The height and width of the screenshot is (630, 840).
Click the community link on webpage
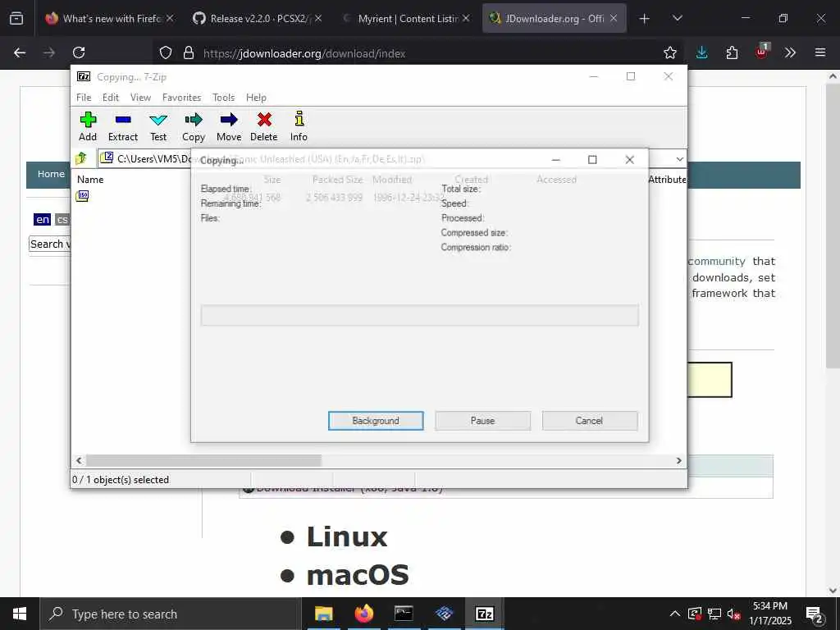[717, 261]
